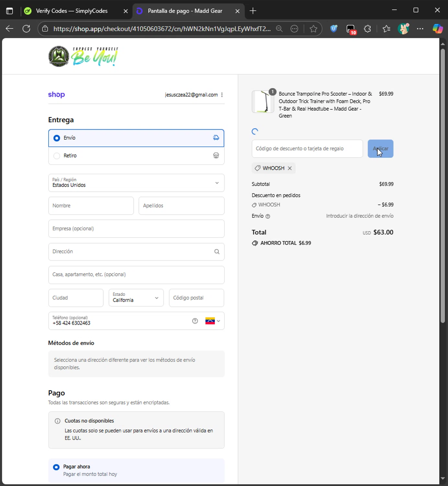Open the País / Región dropdown
This screenshot has height=486, width=448.
136,183
